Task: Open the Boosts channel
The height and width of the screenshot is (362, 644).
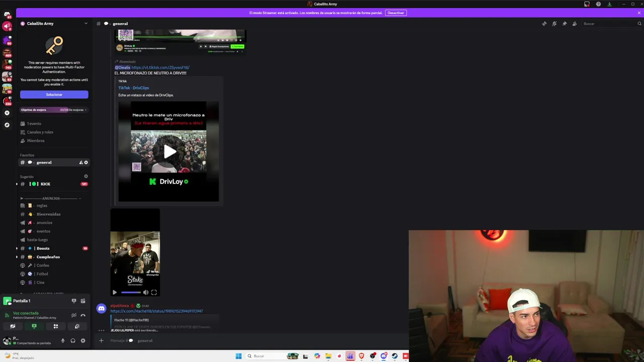Action: coord(54,248)
